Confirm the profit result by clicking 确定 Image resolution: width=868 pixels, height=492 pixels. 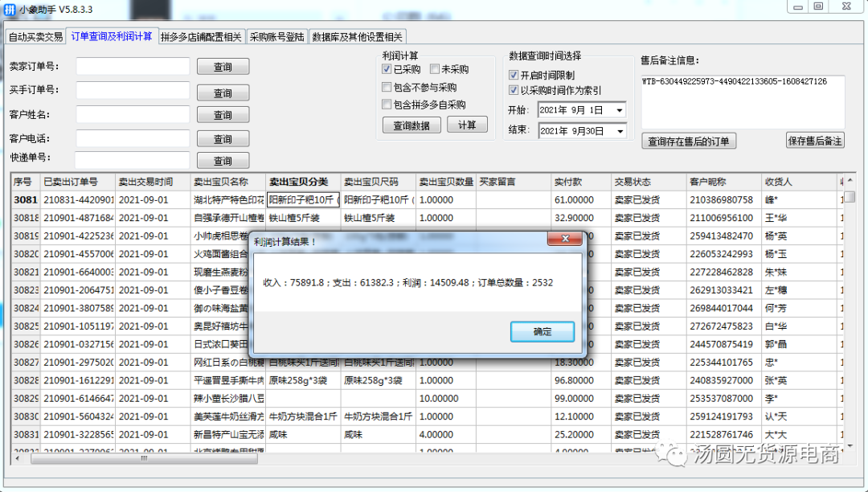(x=542, y=331)
